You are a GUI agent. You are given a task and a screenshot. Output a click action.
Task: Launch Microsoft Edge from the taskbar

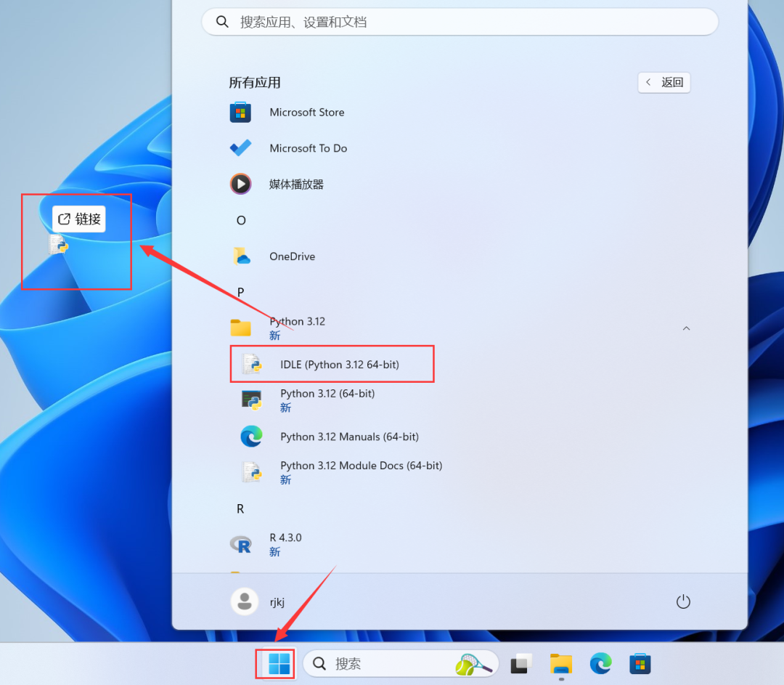tap(600, 664)
